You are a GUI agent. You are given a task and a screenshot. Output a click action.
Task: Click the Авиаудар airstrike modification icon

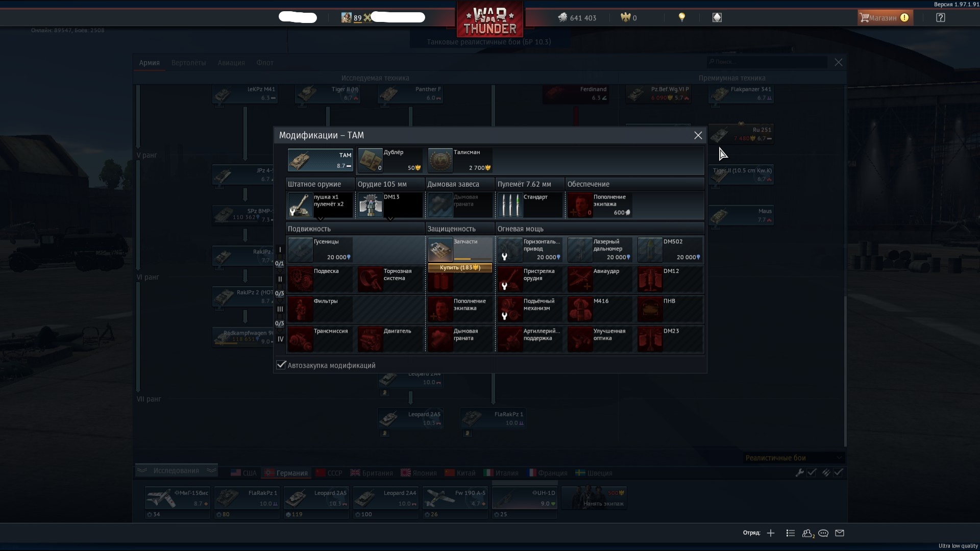click(x=580, y=279)
